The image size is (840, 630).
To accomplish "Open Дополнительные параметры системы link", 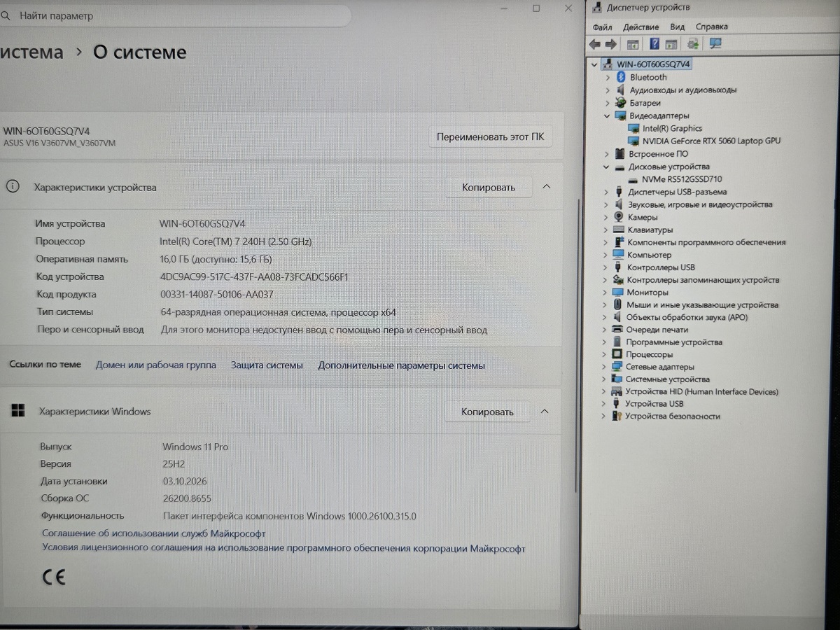I will (x=401, y=365).
